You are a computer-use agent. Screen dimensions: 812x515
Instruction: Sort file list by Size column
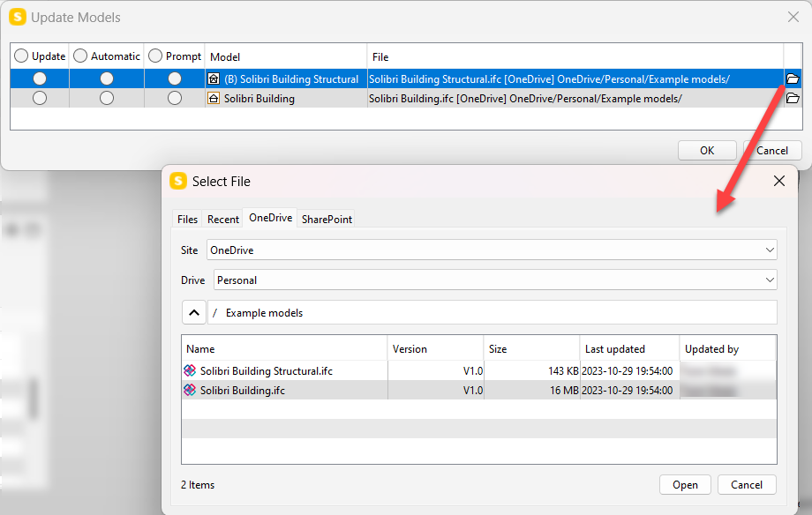click(532, 349)
